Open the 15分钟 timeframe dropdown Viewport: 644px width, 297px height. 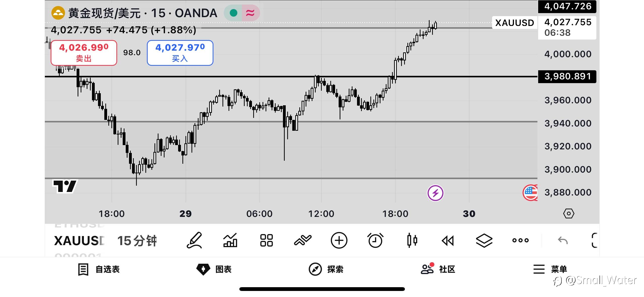click(137, 241)
